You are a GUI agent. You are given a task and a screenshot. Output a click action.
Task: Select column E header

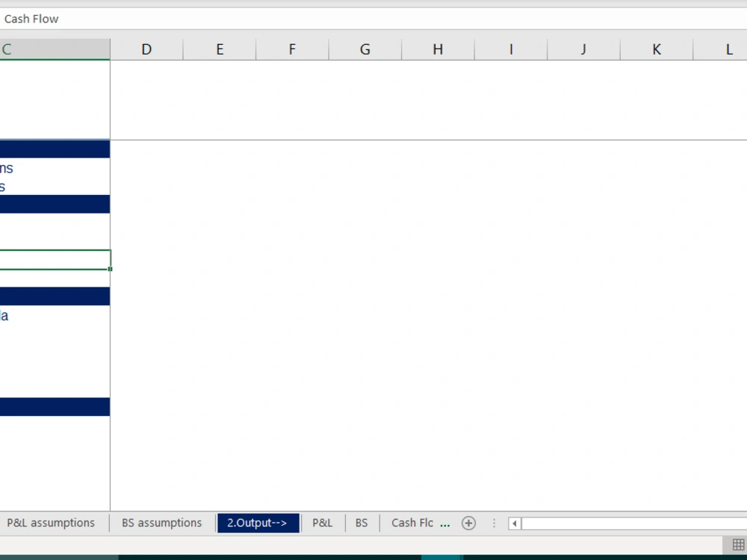click(220, 49)
